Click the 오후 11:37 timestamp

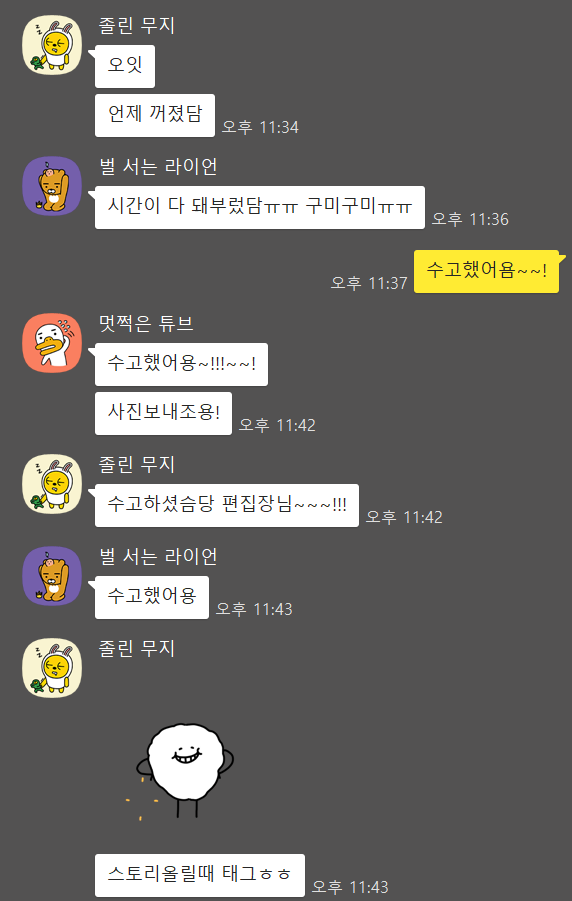coord(369,283)
